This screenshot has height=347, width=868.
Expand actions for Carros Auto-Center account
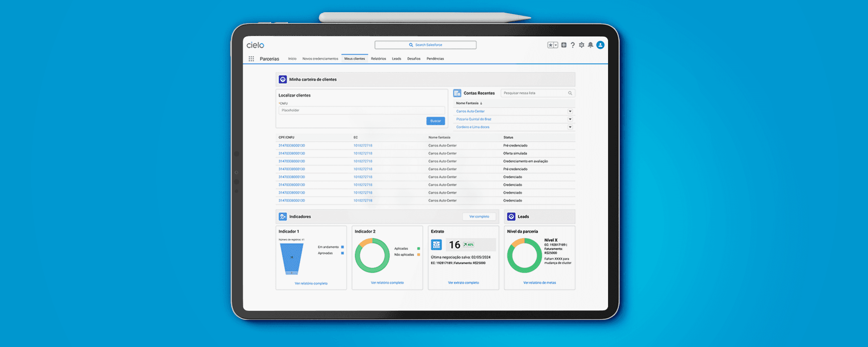coord(570,111)
